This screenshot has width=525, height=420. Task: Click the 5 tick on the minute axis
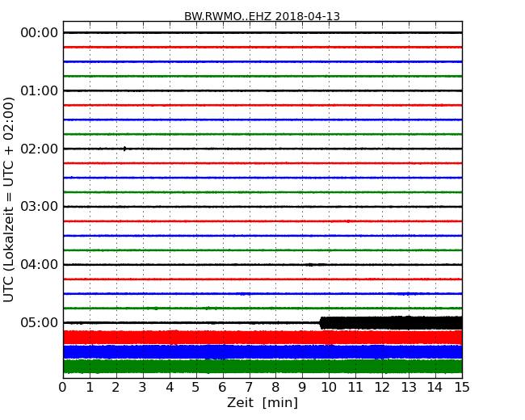click(196, 387)
